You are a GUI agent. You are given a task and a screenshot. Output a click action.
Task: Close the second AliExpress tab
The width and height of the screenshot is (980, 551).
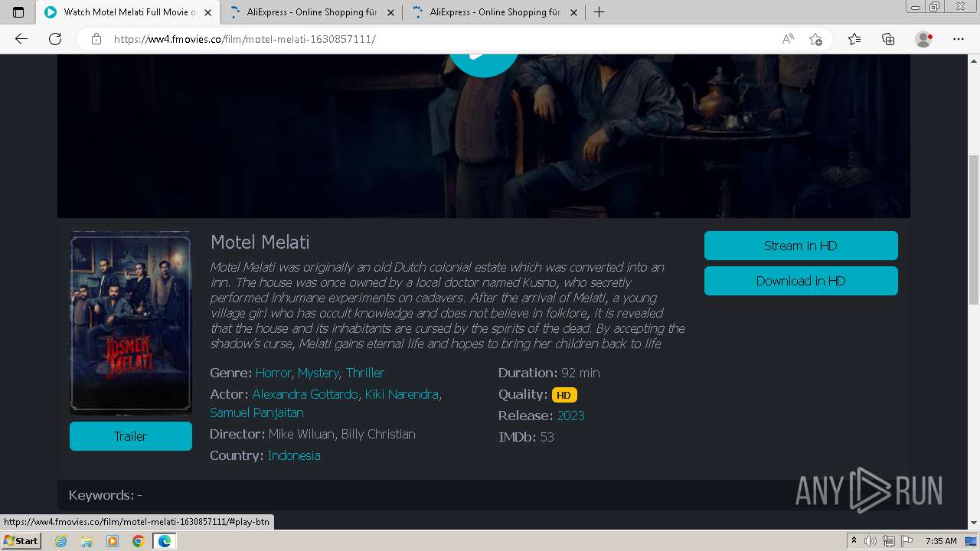(573, 12)
